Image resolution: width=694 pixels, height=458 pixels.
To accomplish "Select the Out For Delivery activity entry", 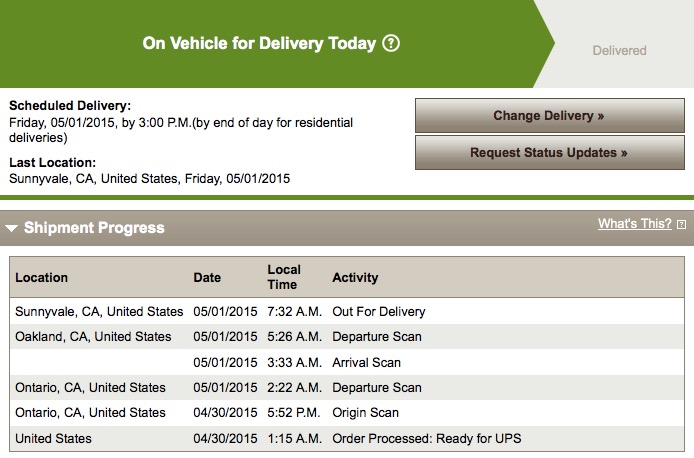I will [379, 312].
